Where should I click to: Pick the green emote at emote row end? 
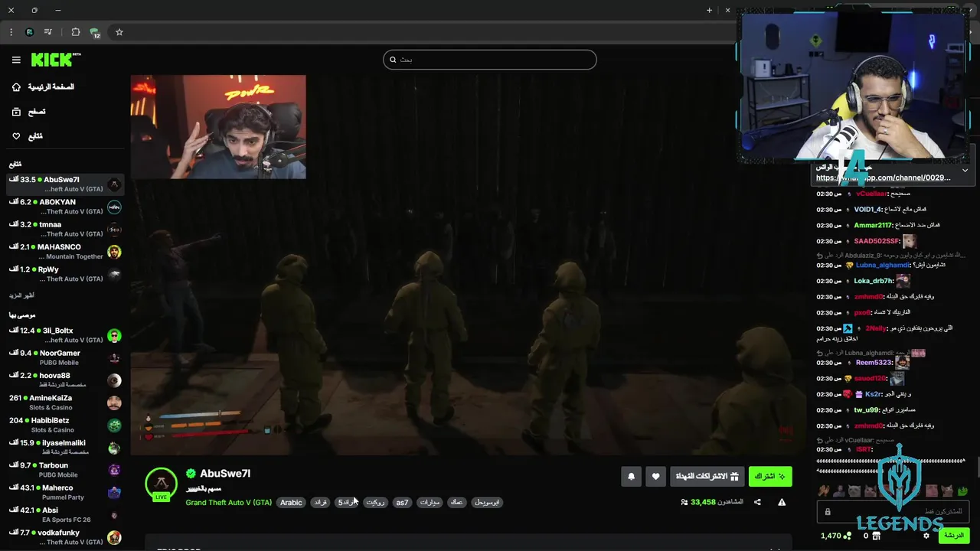(963, 491)
